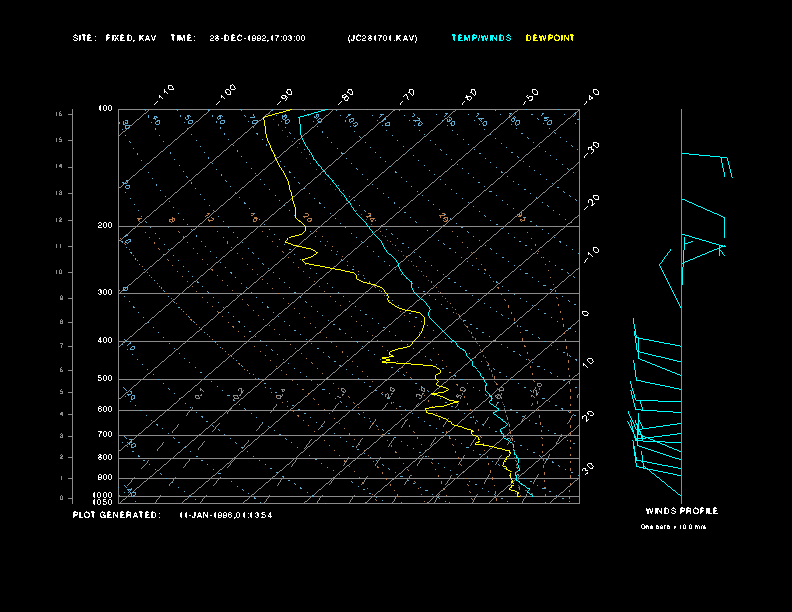The image size is (792, 612).
Task: Click the 28-DEC-1992 sounding time stamp
Action: [257, 38]
